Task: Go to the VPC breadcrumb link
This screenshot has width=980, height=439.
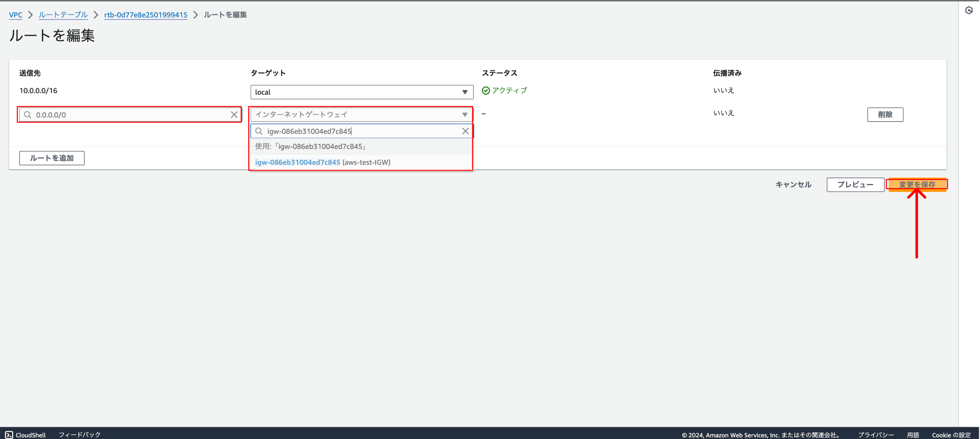Action: pos(15,15)
